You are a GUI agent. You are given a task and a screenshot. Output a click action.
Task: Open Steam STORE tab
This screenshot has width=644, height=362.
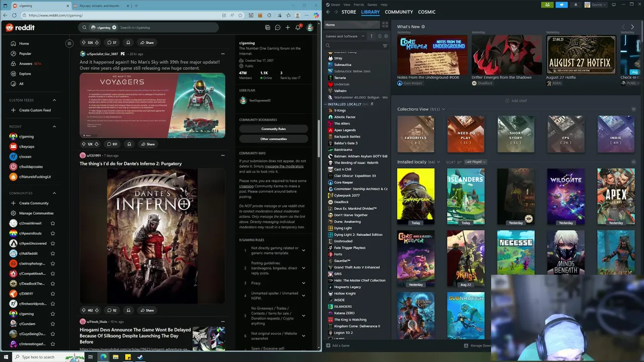tap(349, 12)
